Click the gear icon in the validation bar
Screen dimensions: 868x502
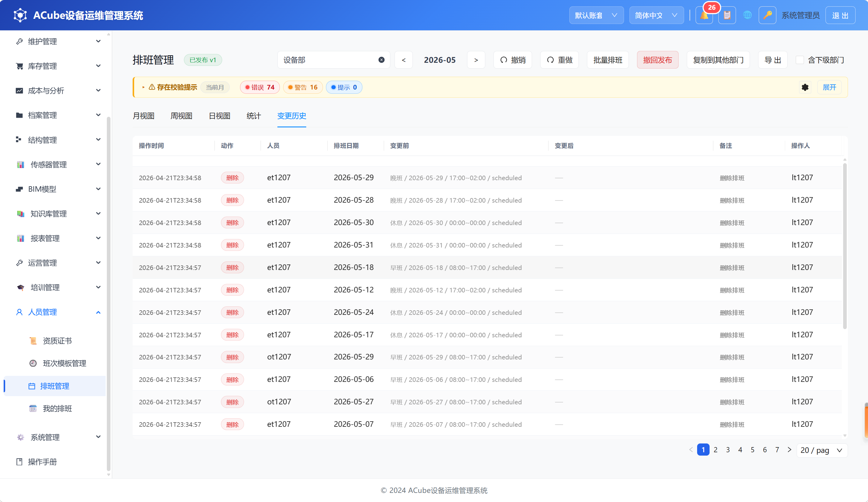point(805,87)
